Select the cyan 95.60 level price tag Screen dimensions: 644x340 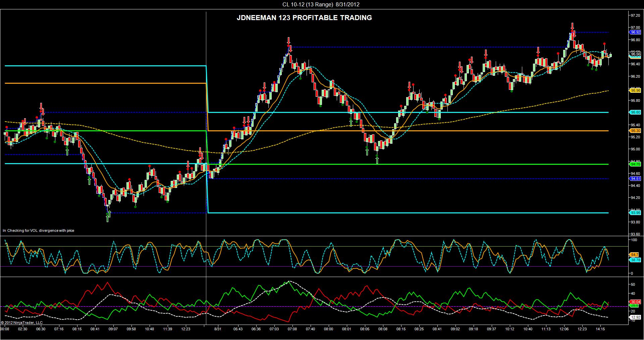coord(636,113)
